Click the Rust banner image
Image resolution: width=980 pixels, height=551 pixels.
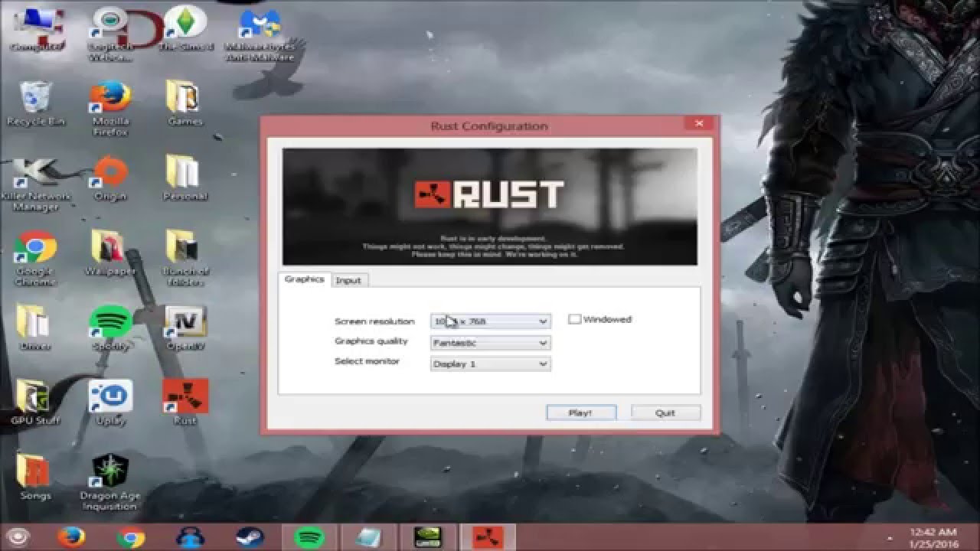(490, 207)
